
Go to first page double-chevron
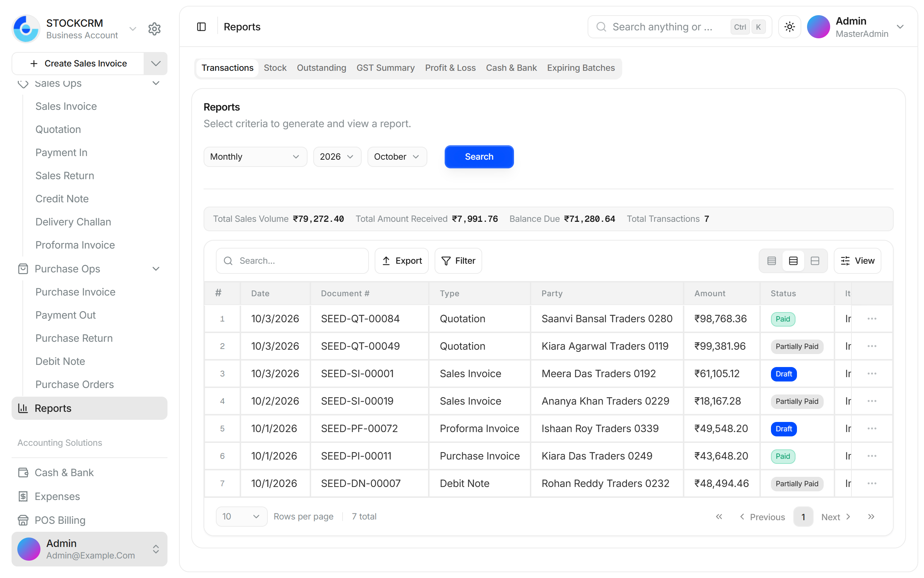719,517
